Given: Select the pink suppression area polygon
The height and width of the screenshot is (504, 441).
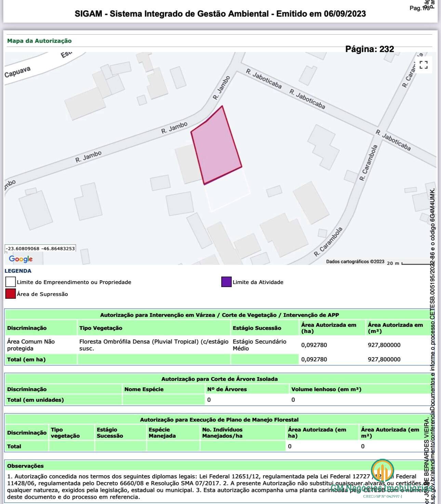Looking at the screenshot, I should click(x=217, y=145).
